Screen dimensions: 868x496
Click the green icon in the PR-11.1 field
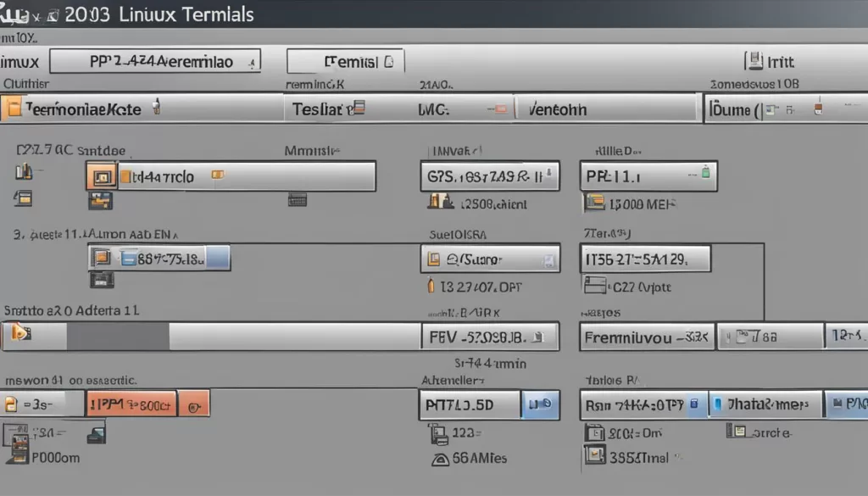(x=705, y=171)
